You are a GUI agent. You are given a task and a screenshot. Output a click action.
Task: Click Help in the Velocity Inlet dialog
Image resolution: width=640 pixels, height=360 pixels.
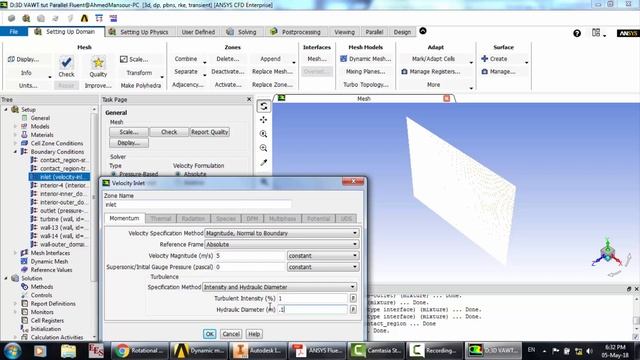pos(254,334)
